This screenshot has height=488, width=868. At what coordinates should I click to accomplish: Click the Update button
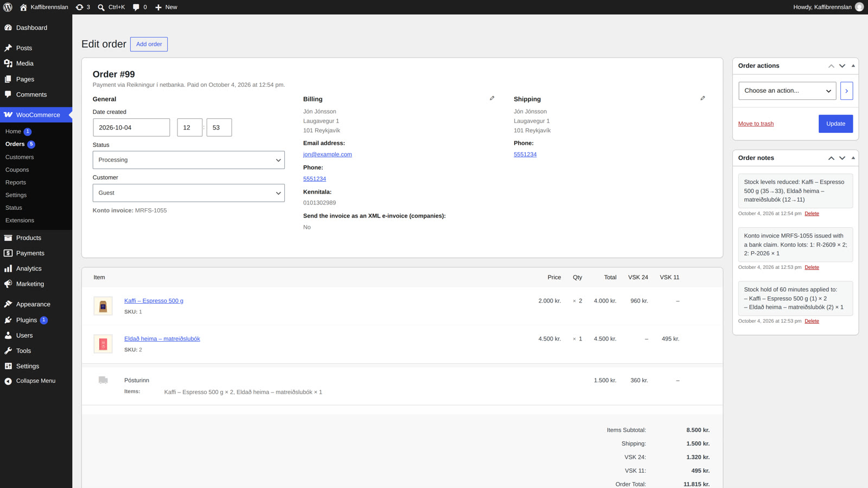(x=835, y=124)
